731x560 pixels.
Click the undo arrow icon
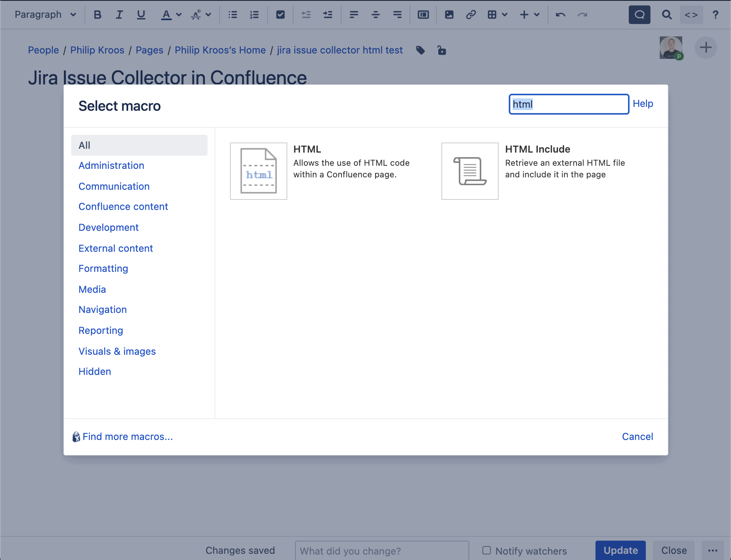tap(560, 15)
